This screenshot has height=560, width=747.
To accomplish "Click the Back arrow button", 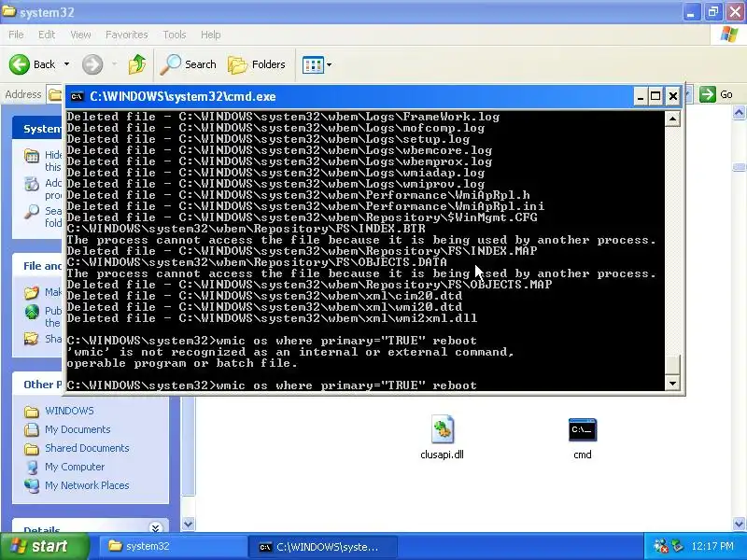I will (x=20, y=64).
